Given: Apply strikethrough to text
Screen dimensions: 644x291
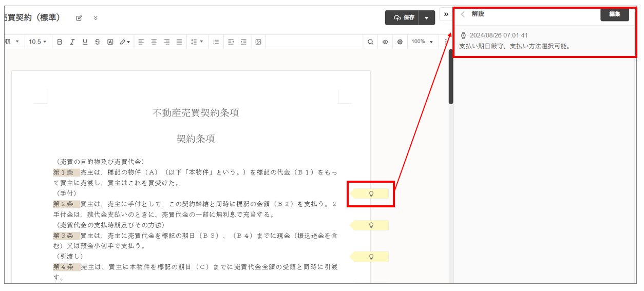Looking at the screenshot, I should pyautogui.click(x=98, y=42).
